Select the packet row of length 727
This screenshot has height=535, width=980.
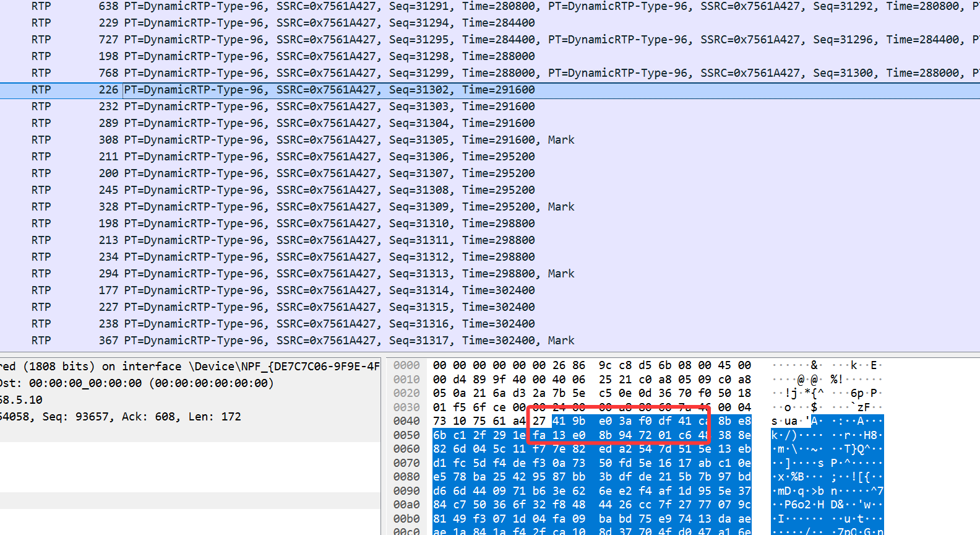pyautogui.click(x=490, y=40)
